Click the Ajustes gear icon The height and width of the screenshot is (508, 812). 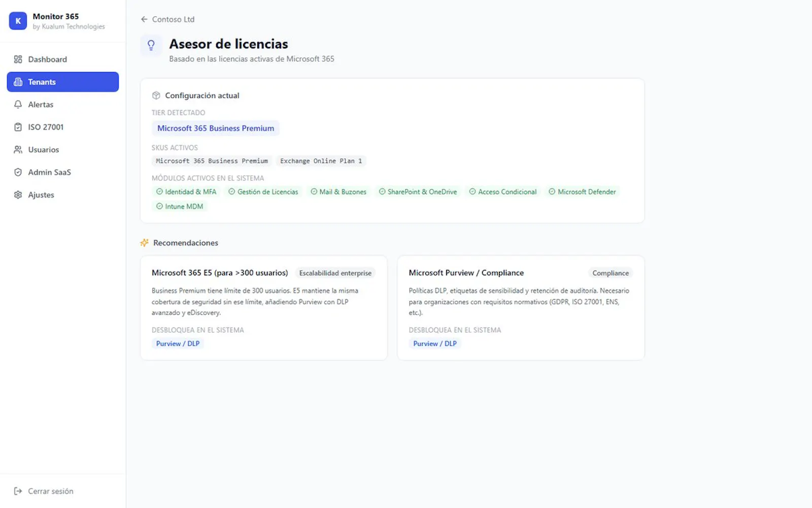tap(18, 195)
